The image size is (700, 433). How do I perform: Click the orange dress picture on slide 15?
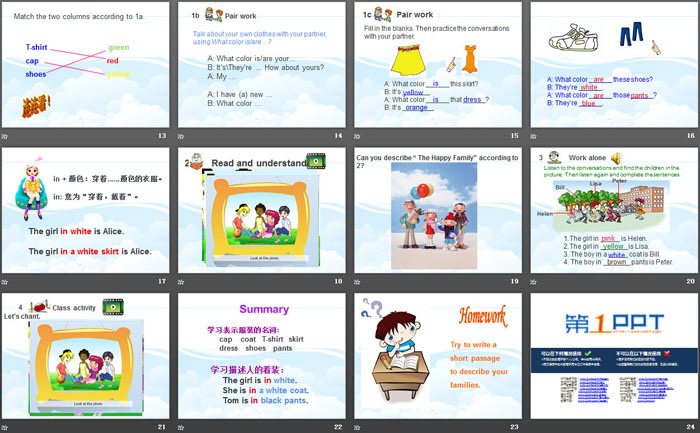470,58
